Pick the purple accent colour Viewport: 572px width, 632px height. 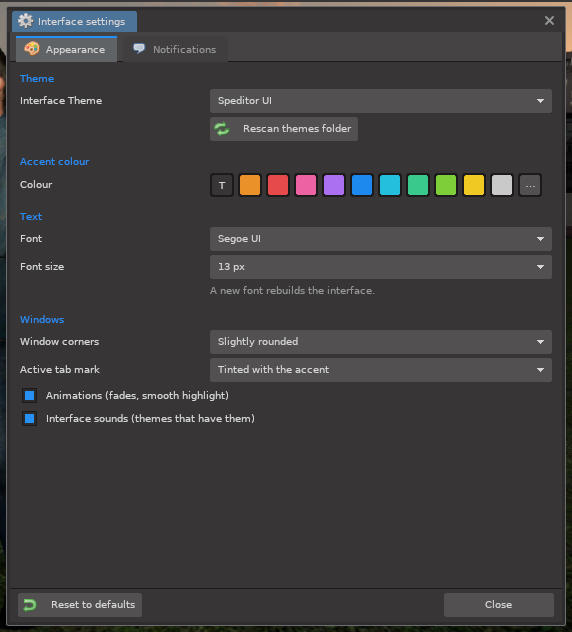334,185
